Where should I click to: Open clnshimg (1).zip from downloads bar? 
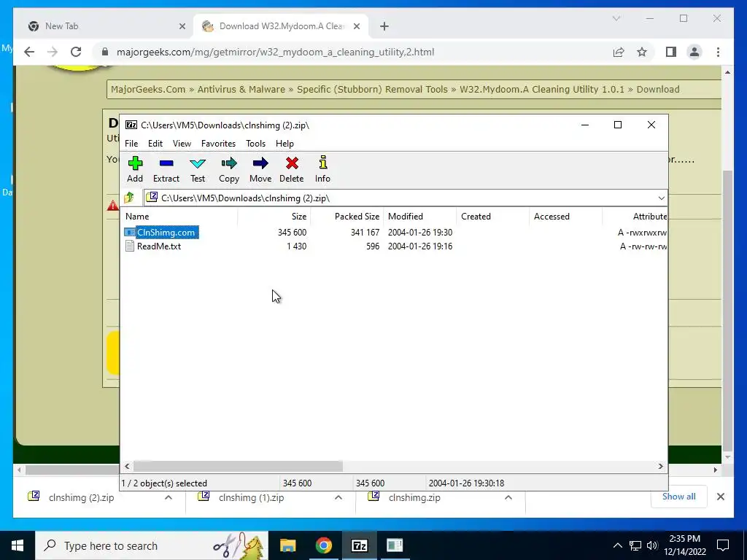point(252,497)
